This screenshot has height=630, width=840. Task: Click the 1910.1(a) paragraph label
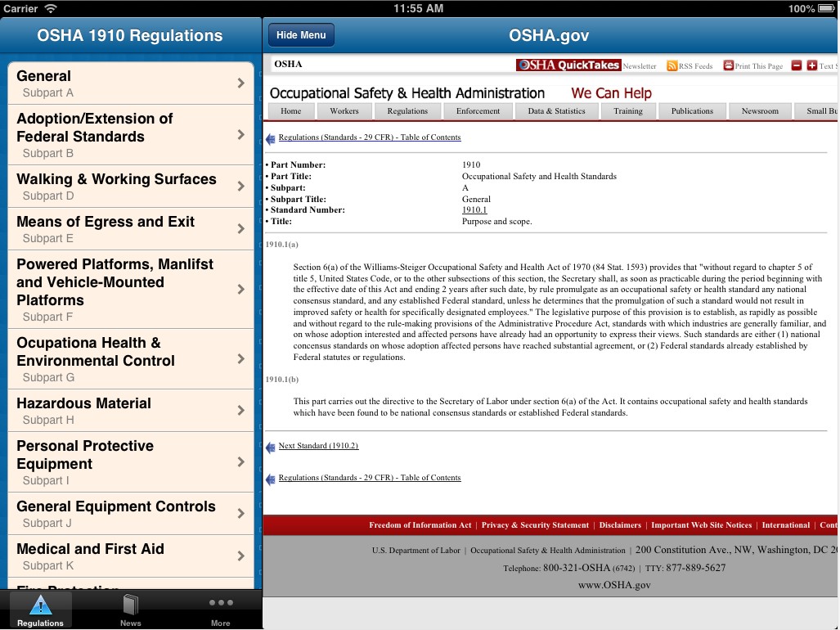[x=282, y=245]
